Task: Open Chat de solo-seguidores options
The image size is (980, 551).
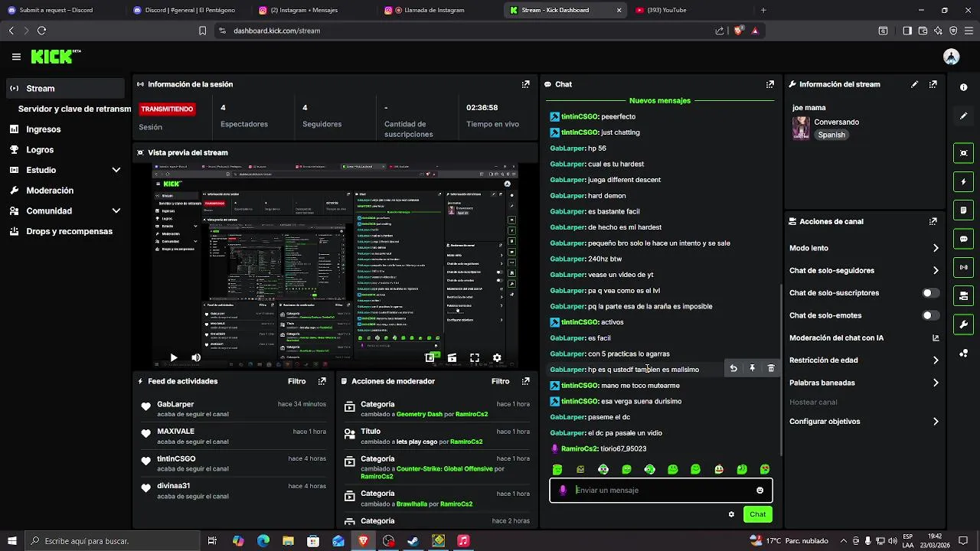Action: [x=864, y=270]
